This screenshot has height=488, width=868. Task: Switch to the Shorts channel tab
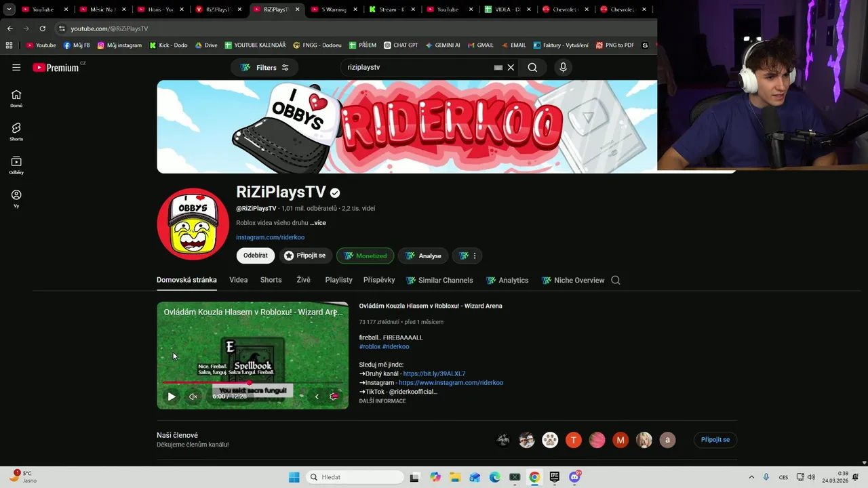[271, 280]
